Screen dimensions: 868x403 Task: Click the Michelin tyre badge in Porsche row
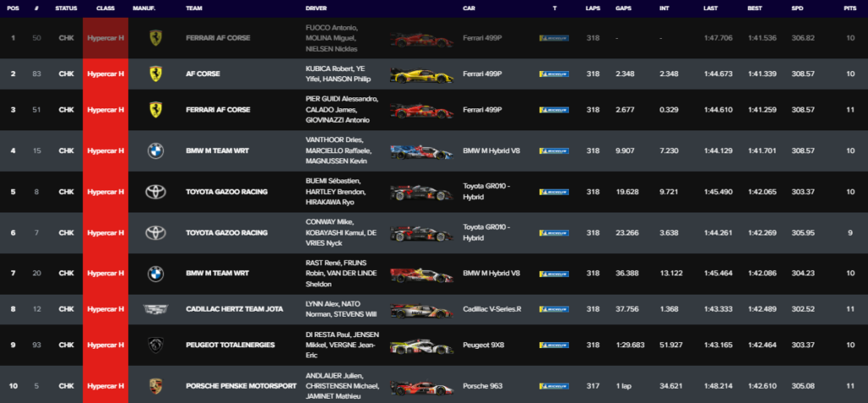pyautogui.click(x=554, y=386)
